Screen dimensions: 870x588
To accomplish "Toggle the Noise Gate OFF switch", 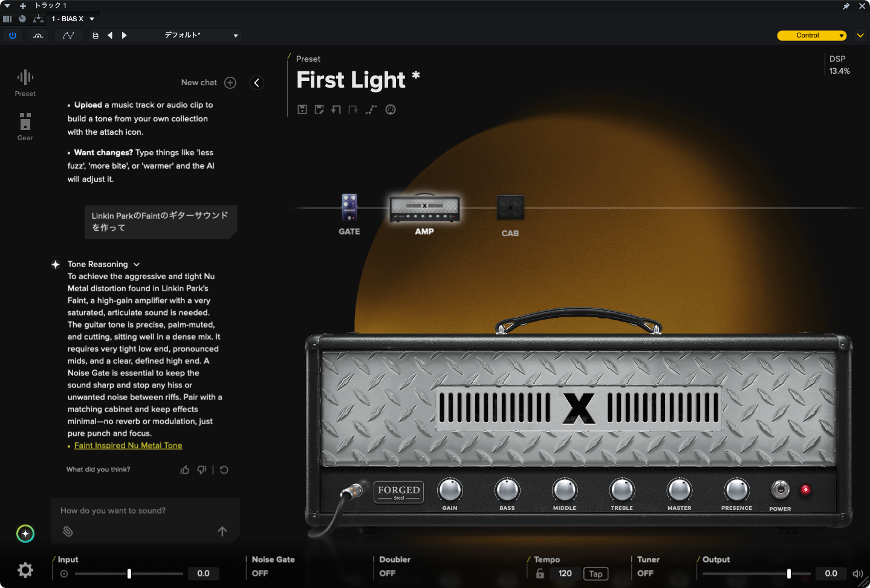I will click(260, 573).
